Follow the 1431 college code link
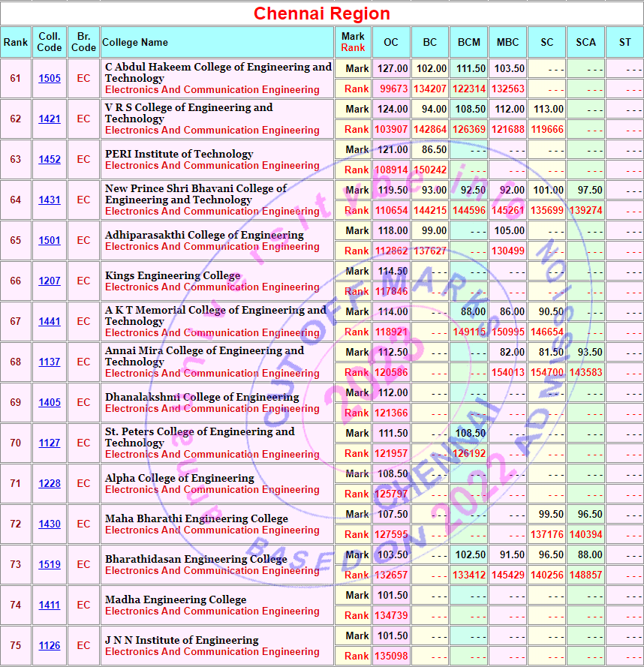The image size is (644, 667). (50, 200)
